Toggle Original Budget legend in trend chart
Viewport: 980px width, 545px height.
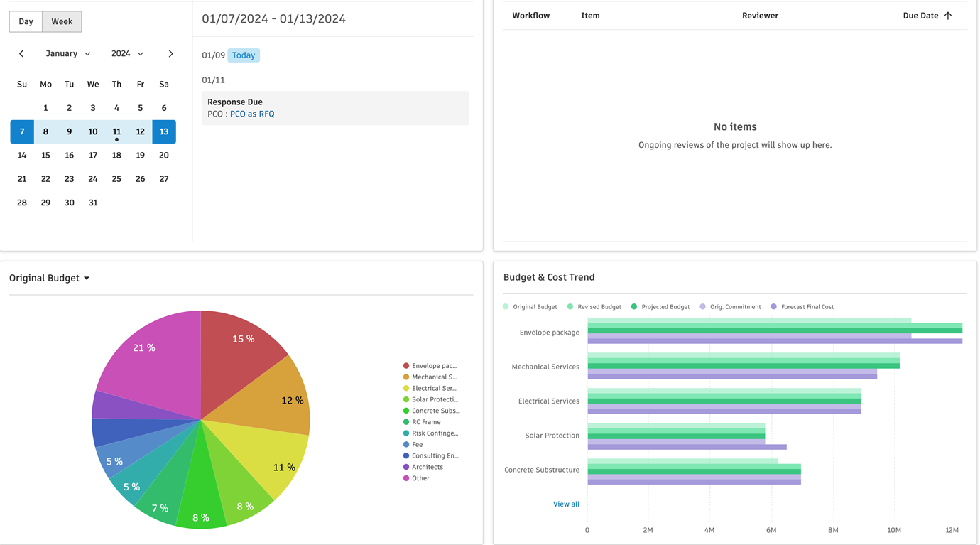click(530, 307)
